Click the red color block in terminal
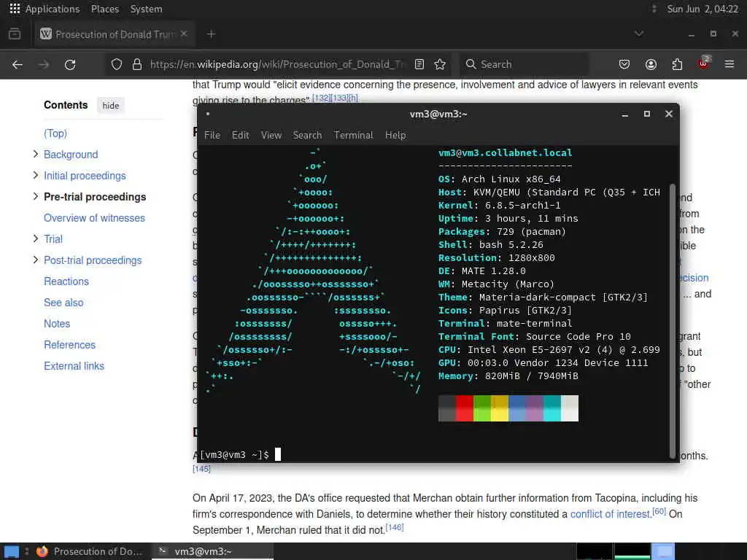Viewport: 747px width, 560px height. click(465, 408)
